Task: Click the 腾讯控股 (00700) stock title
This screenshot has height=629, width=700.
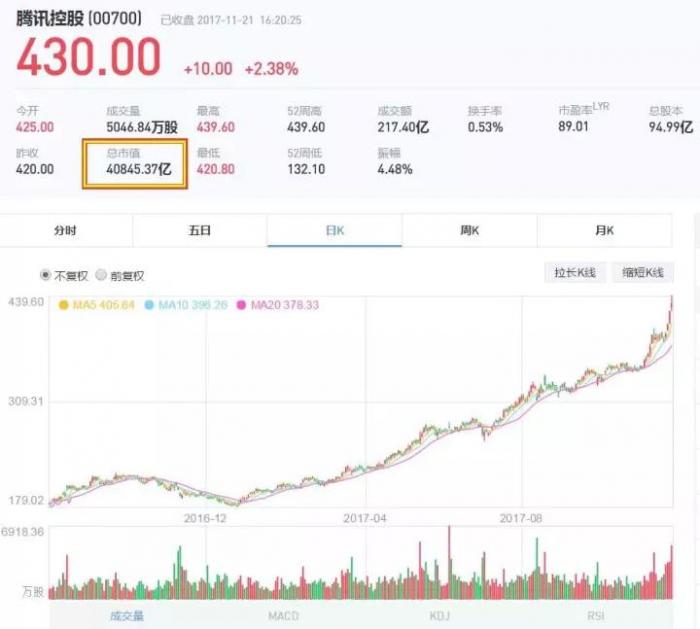Action: point(79,19)
